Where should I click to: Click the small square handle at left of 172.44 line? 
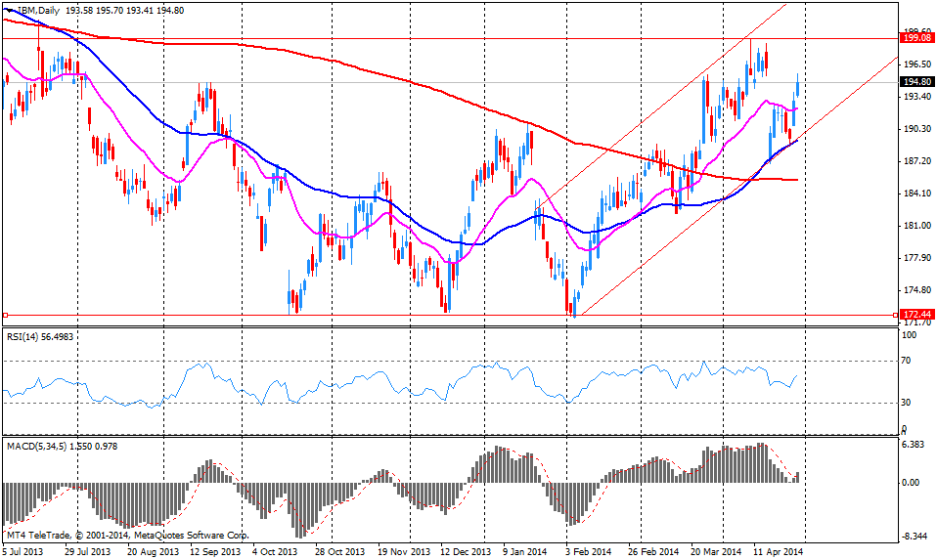pyautogui.click(x=5, y=315)
